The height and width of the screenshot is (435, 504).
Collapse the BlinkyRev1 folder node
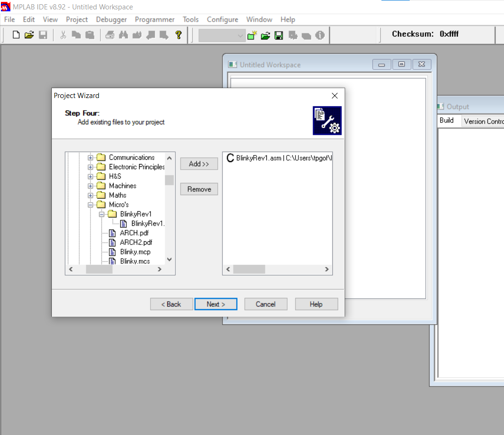[x=101, y=214]
